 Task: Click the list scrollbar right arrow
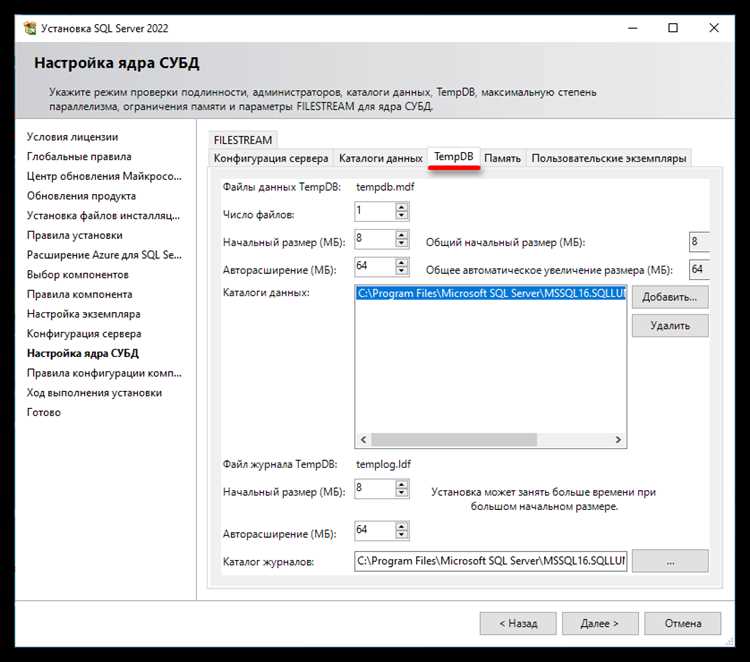point(618,439)
